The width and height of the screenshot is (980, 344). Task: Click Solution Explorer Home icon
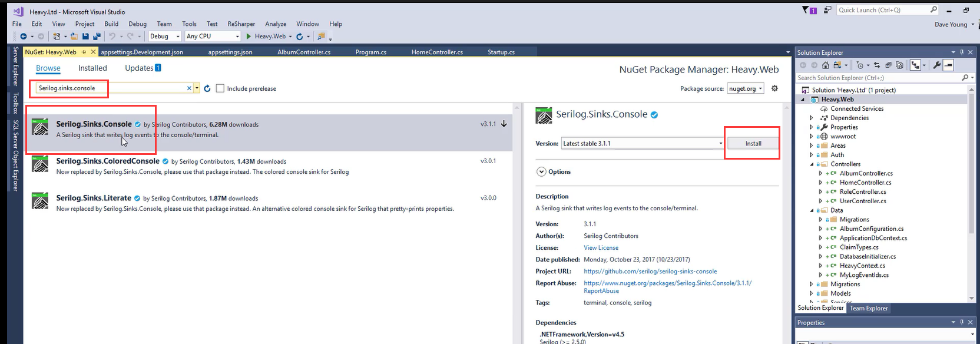point(825,65)
